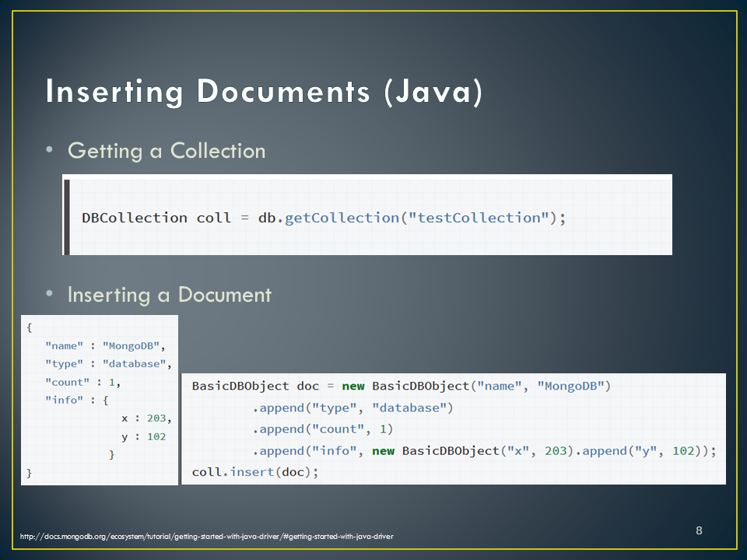Select the "Getting a Collection" bullet text

[167, 151]
